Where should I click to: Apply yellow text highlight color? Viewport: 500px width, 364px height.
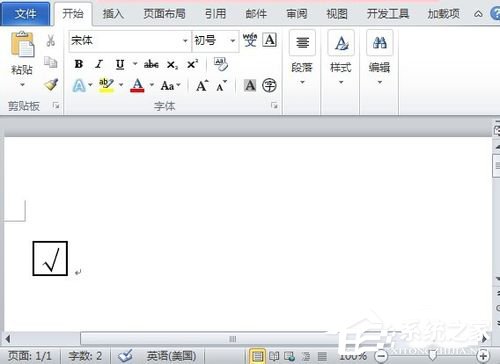coord(106,85)
